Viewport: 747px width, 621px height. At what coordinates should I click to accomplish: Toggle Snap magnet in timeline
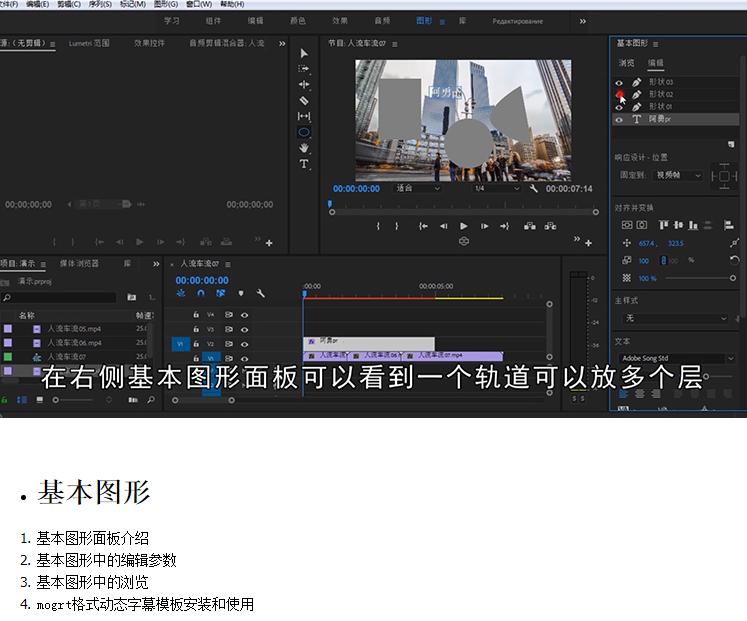click(201, 293)
